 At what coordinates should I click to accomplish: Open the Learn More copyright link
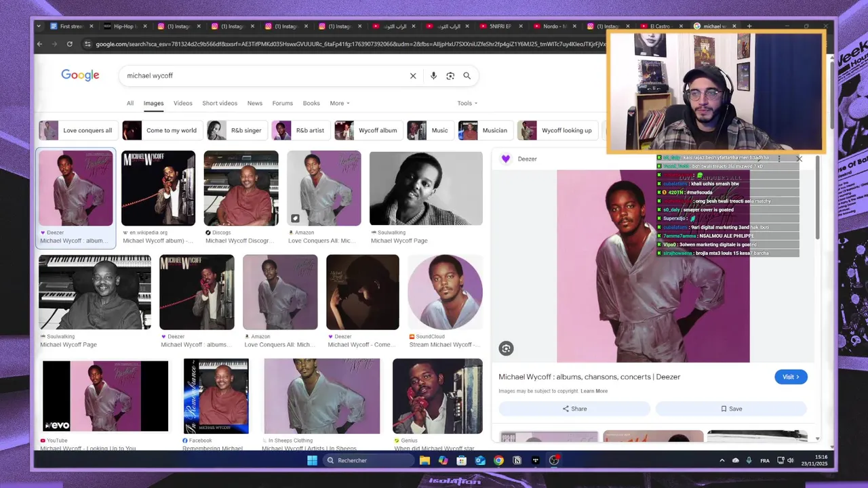(594, 391)
